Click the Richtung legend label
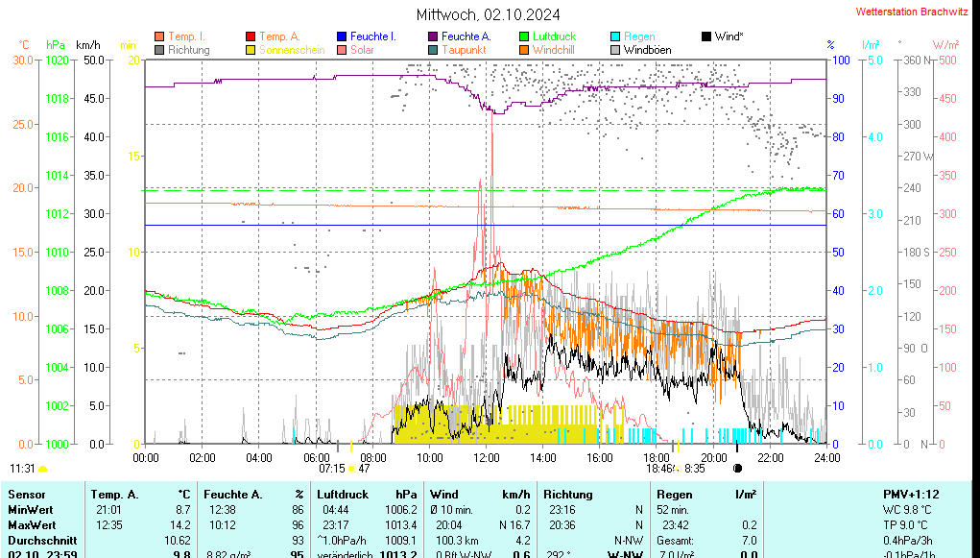Screen dimensions: 980x558 click(x=188, y=50)
